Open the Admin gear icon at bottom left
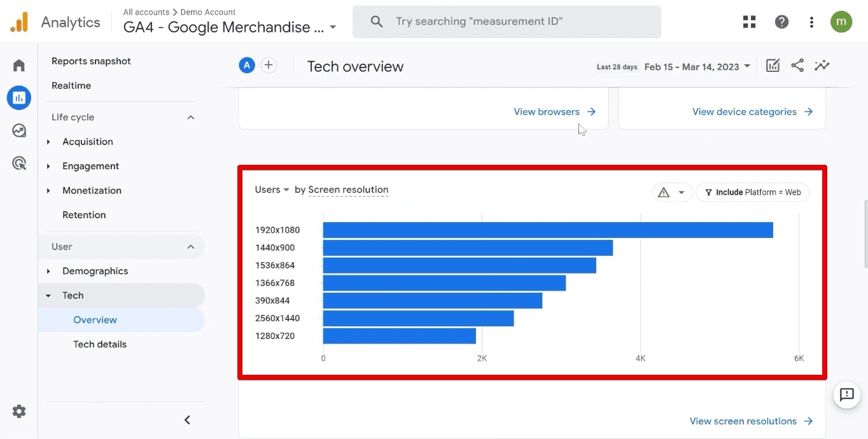 tap(18, 411)
